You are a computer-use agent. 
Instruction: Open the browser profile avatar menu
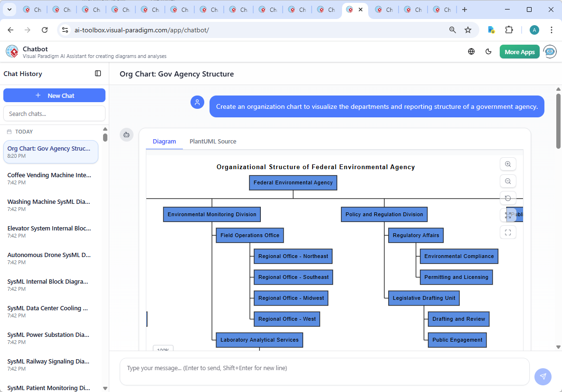534,29
